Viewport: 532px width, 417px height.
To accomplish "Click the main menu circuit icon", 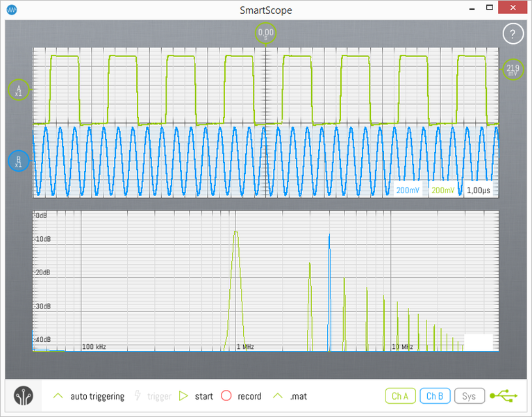I will (x=25, y=396).
